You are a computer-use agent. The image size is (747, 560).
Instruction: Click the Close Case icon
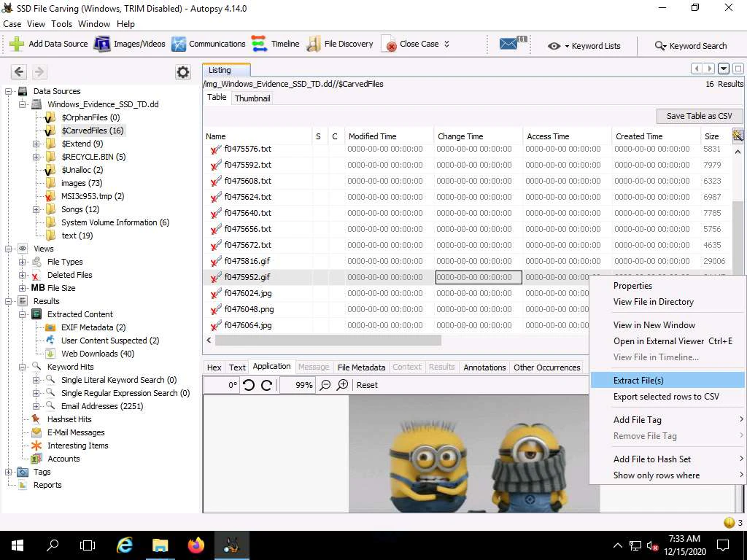[x=389, y=44]
